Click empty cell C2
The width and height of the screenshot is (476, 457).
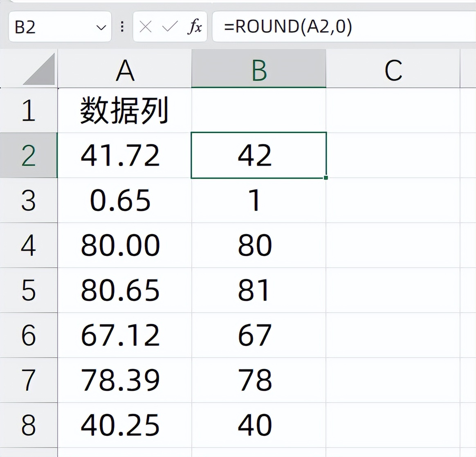[x=393, y=155]
